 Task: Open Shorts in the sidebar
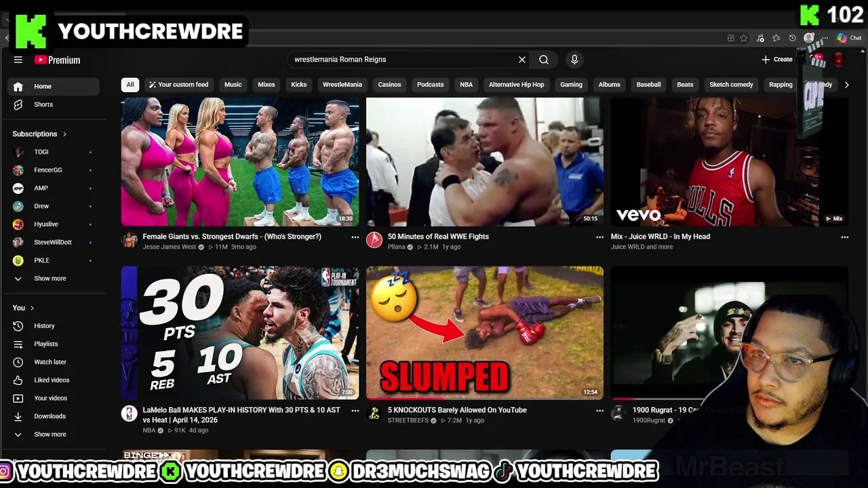[54, 104]
